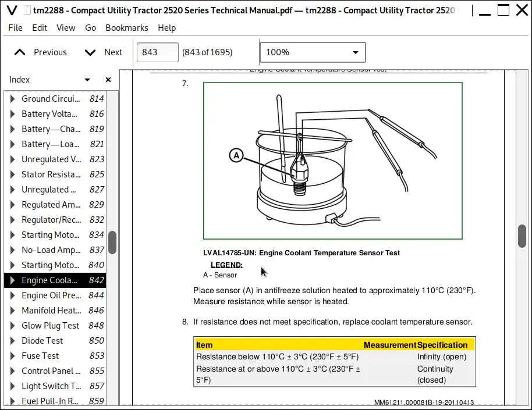Click the application V logo icon
Screen dimensions: 532x410
pyautogui.click(x=12, y=10)
